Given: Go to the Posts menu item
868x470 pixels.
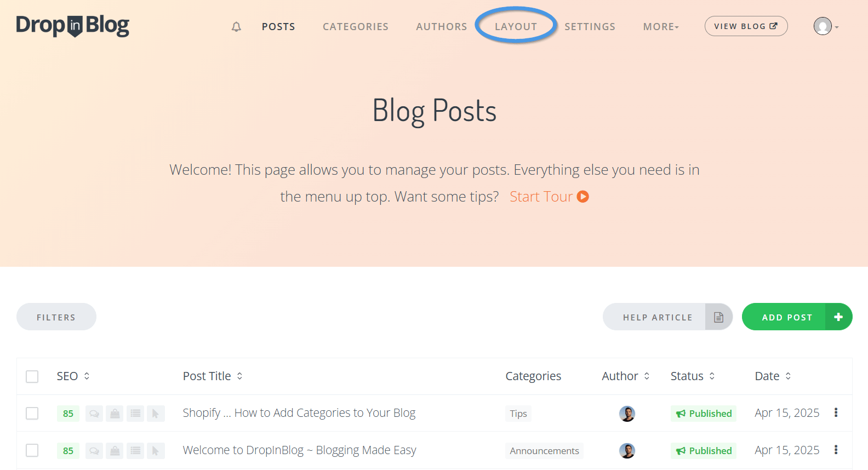Looking at the screenshot, I should click(x=278, y=27).
